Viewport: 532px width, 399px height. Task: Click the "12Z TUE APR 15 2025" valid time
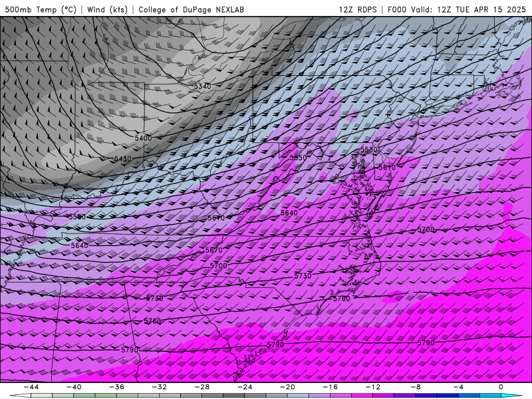pyautogui.click(x=481, y=9)
